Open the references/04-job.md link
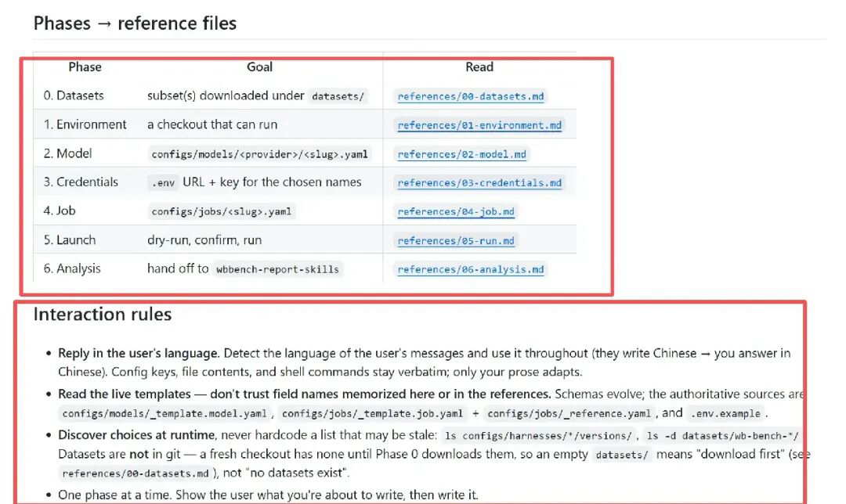The width and height of the screenshot is (846, 504). (455, 211)
